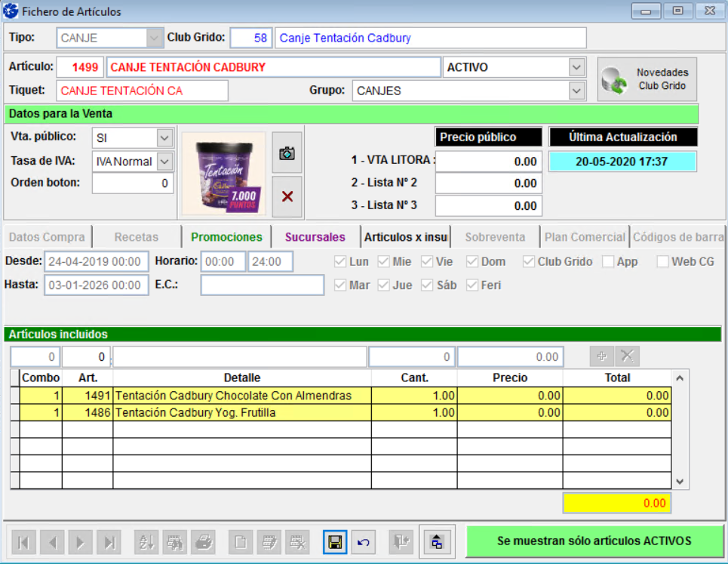
Task: Click the exit door icon
Action: [x=401, y=542]
